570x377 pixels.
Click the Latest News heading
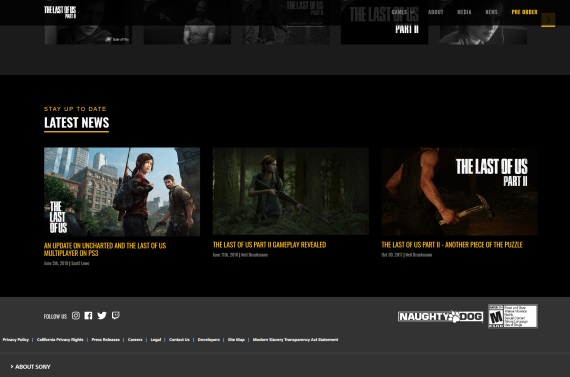(x=76, y=123)
